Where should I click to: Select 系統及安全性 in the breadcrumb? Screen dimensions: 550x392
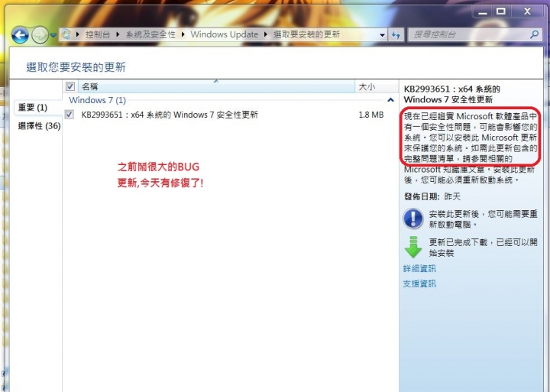[150, 34]
